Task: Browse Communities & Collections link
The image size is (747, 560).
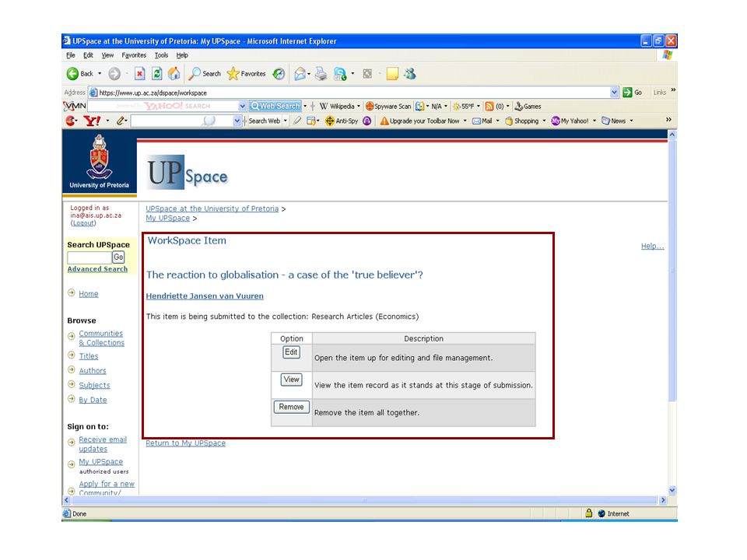Action: click(x=101, y=338)
